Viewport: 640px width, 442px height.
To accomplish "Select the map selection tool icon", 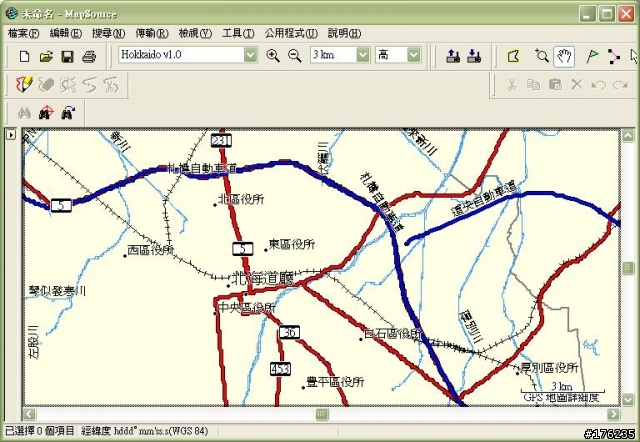I will (513, 56).
